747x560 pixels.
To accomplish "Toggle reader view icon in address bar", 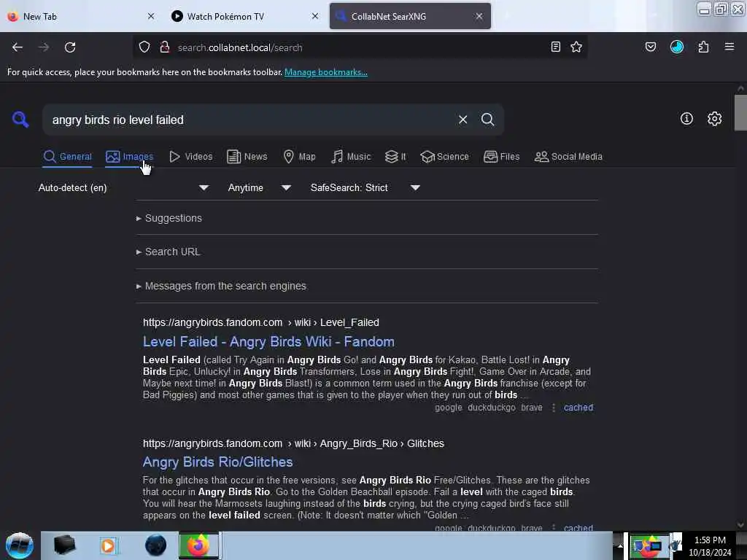I will pos(555,47).
